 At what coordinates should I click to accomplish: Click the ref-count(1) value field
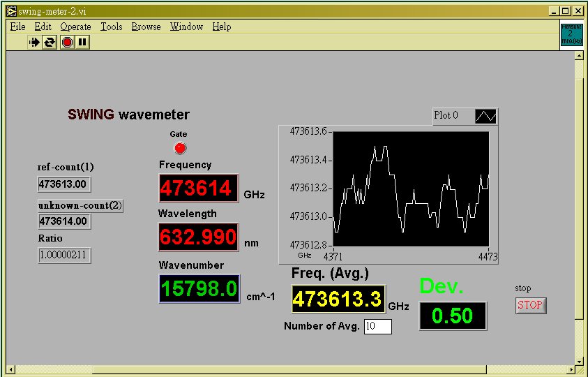pos(64,184)
